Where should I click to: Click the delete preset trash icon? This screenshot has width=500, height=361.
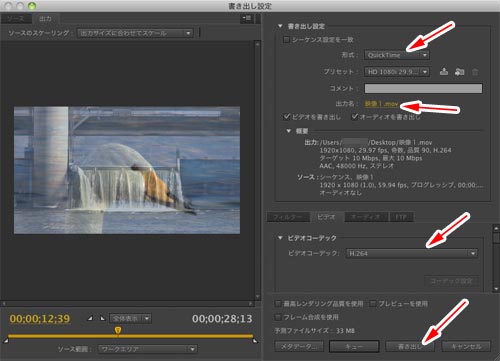point(475,72)
